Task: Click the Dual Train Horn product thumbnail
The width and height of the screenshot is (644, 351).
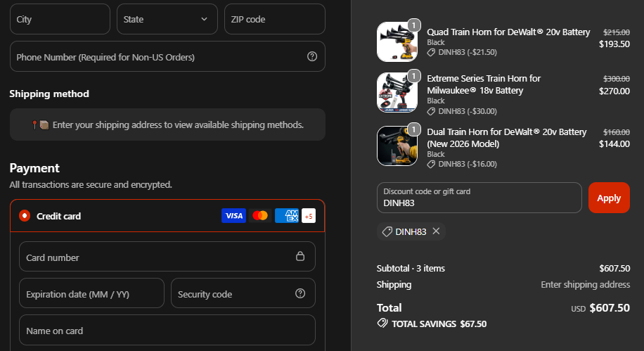Action: 397,146
